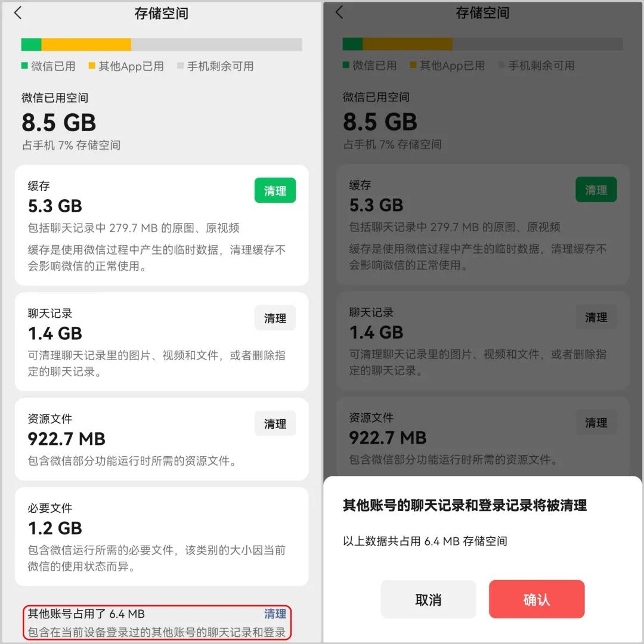Tap yellow other-apps segment of storage bar

click(86, 44)
